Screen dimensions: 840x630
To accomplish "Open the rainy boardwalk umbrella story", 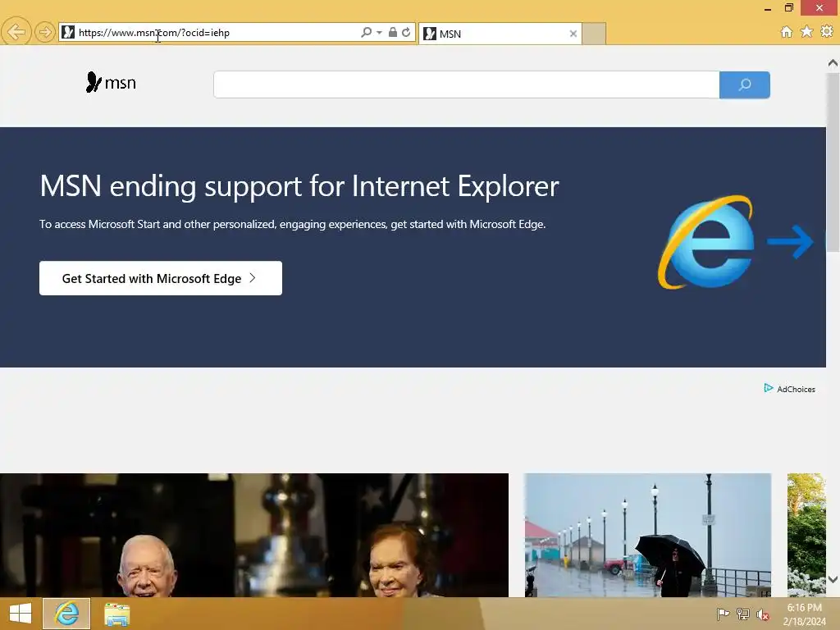I will point(648,535).
